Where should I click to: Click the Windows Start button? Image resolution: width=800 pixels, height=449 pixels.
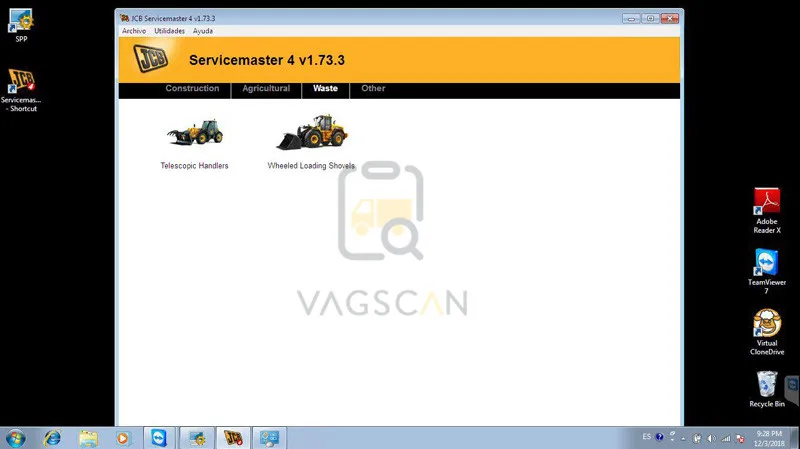pyautogui.click(x=15, y=438)
